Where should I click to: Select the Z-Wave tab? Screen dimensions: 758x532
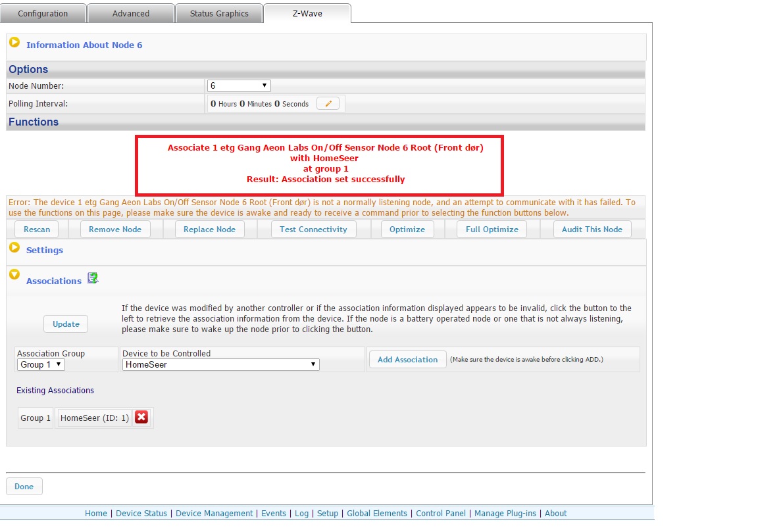point(307,14)
